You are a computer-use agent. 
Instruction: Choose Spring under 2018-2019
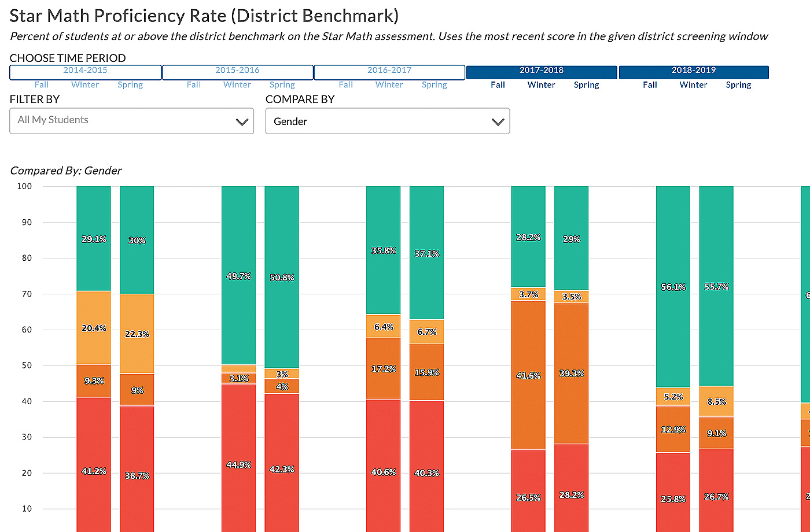[739, 85]
